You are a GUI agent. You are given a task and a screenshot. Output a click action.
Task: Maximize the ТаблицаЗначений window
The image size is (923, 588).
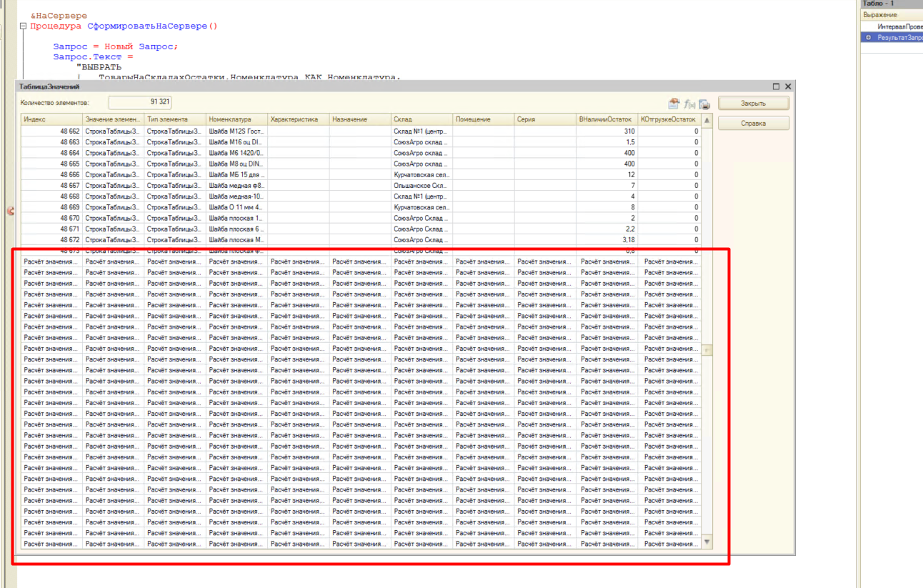(x=776, y=86)
